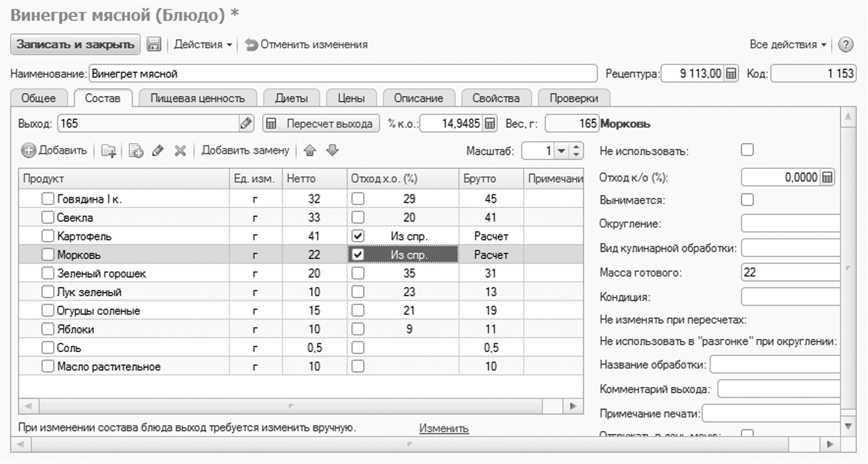
Task: Open calculator icon beside Рецептура field
Action: pyautogui.click(x=731, y=74)
